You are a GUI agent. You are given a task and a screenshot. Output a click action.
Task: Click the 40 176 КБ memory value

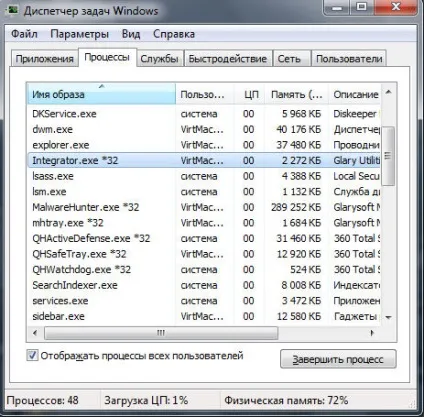click(298, 129)
